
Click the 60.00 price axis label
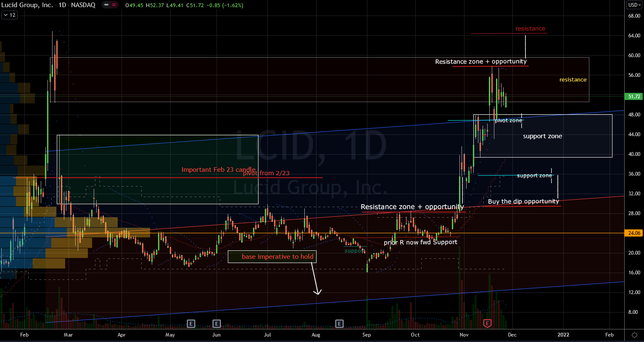(634, 55)
